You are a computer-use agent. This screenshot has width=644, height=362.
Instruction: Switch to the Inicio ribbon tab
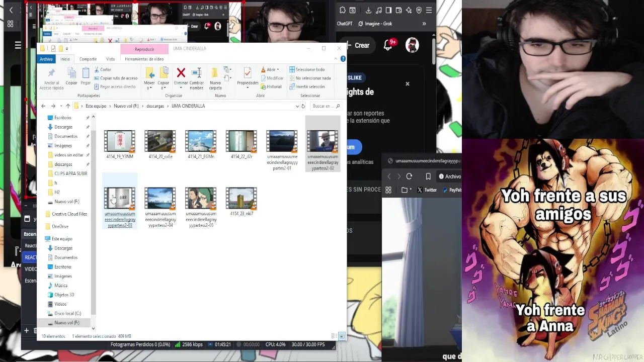tap(65, 59)
